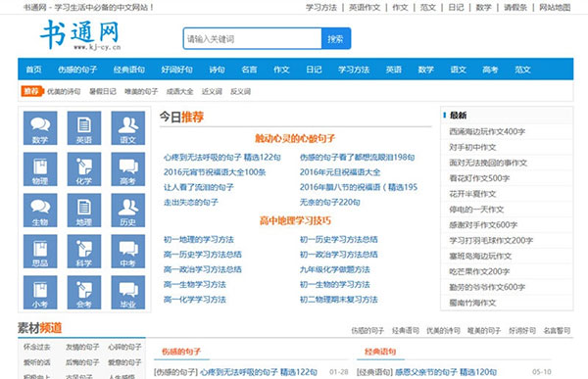Open the 西涌海边玩作文400字 article link
The height and width of the screenshot is (379, 588).
(487, 131)
